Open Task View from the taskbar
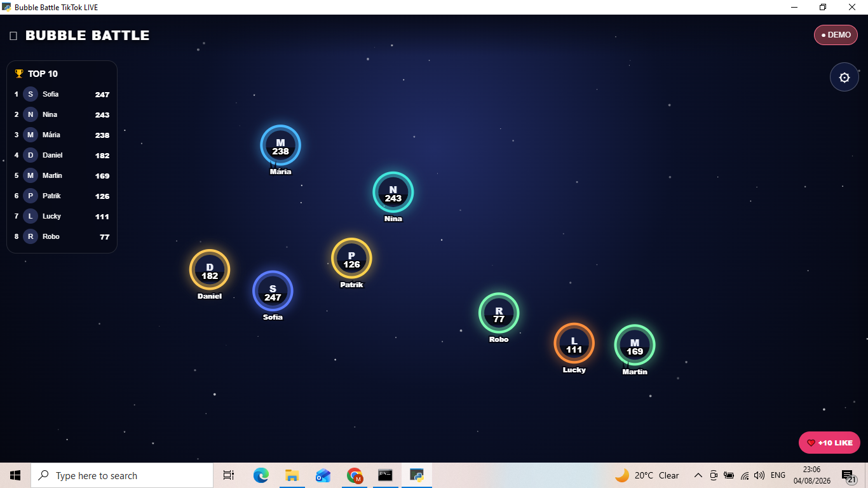Viewport: 868px width, 488px height. (x=229, y=475)
